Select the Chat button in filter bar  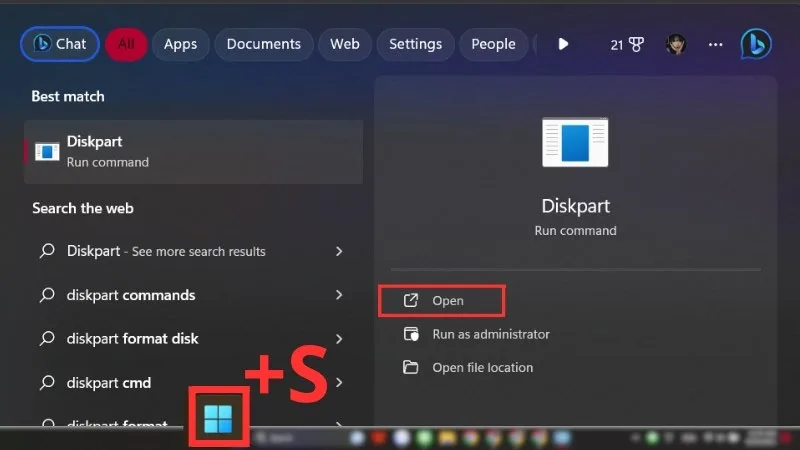click(x=60, y=44)
